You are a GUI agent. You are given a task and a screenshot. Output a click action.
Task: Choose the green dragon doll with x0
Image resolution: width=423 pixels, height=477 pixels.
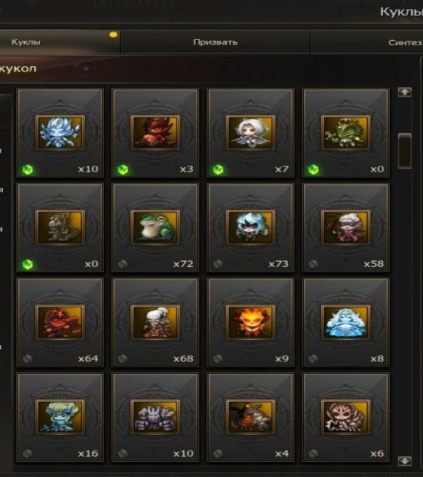click(x=346, y=133)
